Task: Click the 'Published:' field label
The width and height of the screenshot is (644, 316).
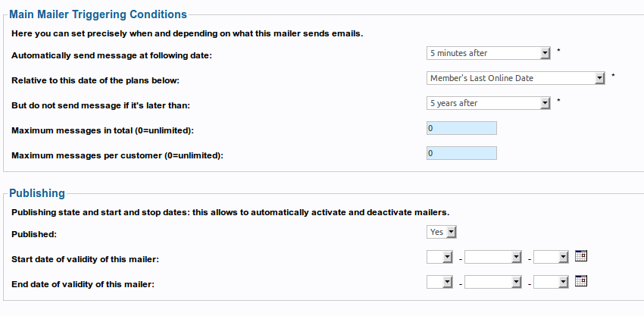Action: pyautogui.click(x=34, y=235)
